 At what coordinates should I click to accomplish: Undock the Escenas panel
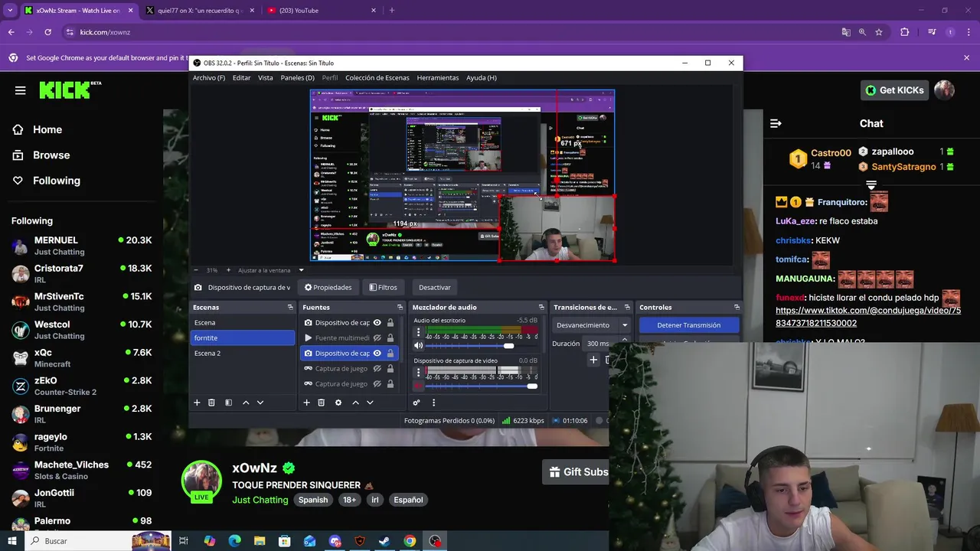point(290,307)
